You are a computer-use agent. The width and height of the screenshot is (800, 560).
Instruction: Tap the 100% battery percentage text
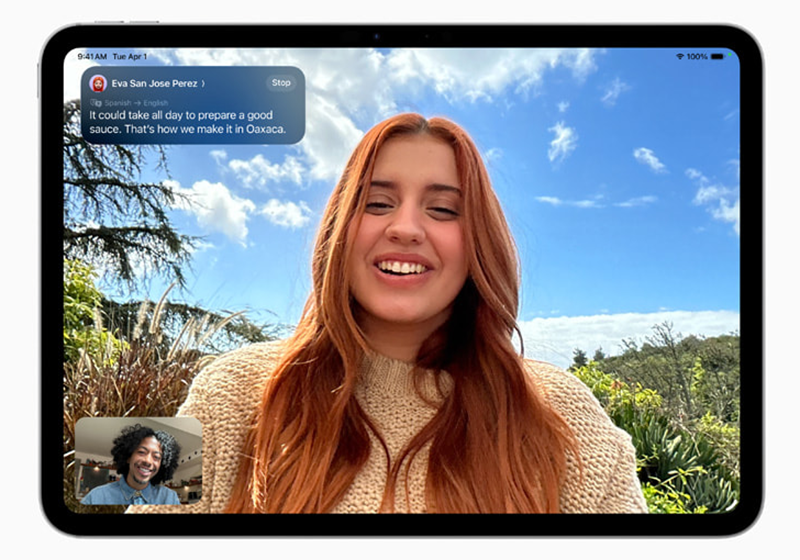[697, 57]
